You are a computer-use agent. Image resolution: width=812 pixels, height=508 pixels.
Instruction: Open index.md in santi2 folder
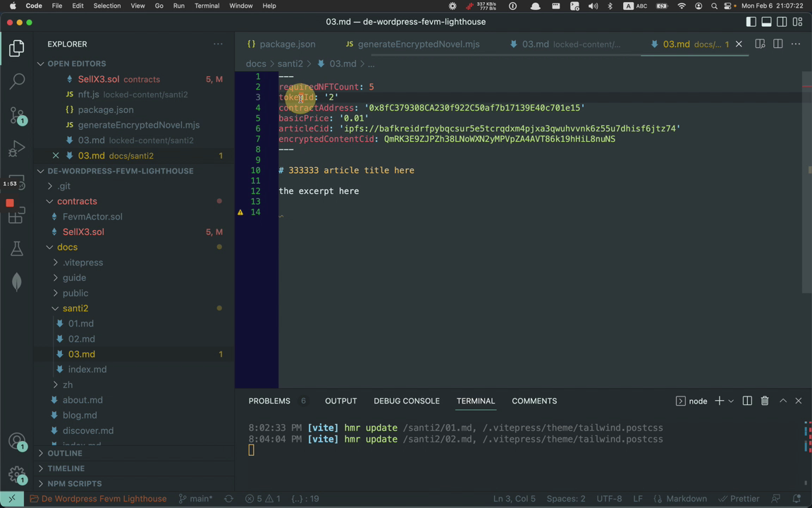click(87, 370)
